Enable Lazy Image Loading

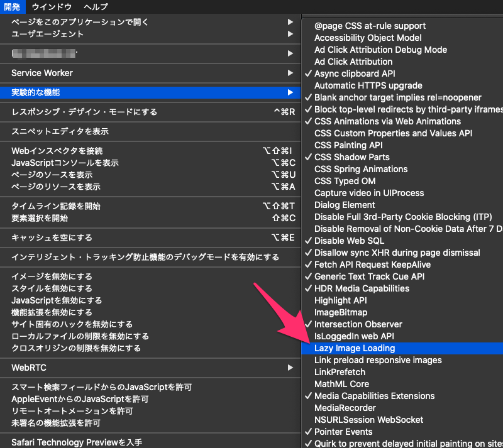coord(402,348)
